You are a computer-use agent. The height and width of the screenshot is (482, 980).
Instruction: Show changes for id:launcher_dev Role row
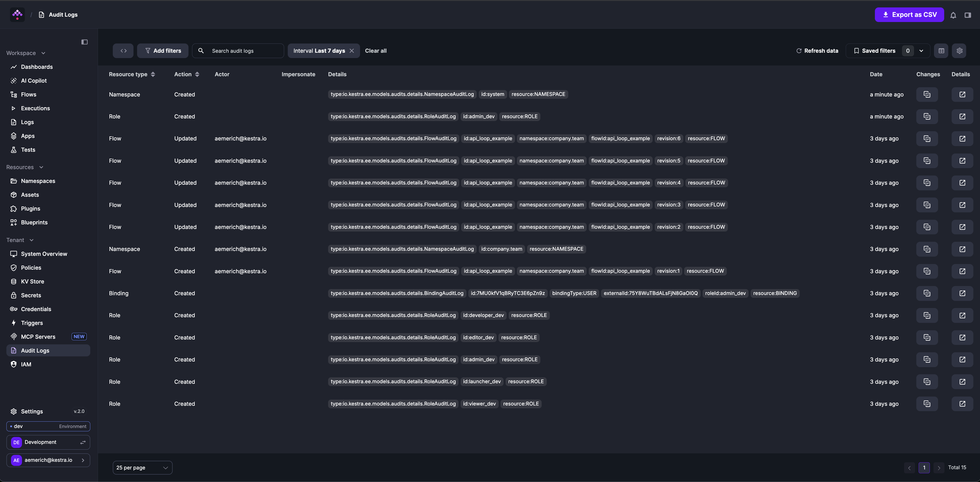[927, 381]
